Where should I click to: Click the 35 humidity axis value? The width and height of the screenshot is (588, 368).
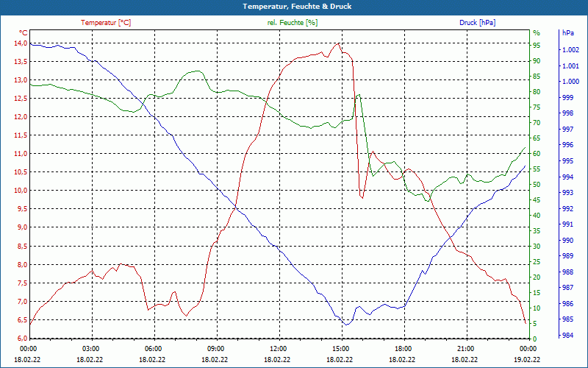[537, 231]
